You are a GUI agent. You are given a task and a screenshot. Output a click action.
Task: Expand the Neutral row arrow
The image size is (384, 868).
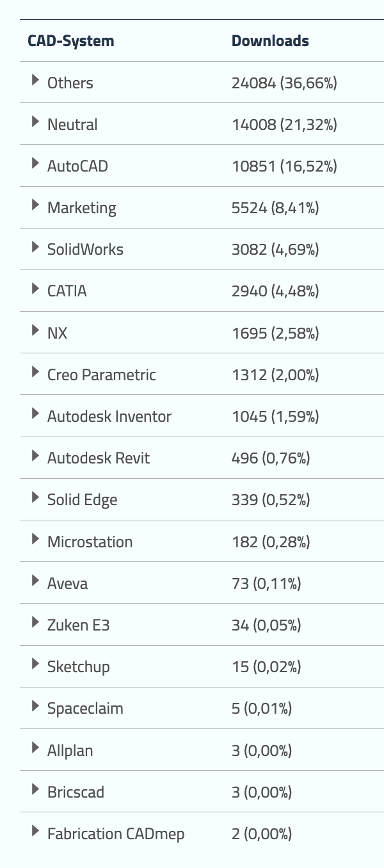[35, 122]
